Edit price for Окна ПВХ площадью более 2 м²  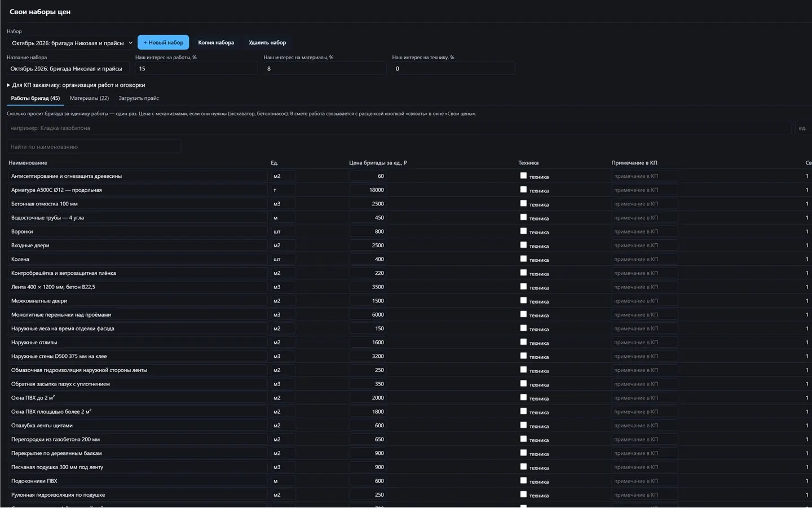368,411
